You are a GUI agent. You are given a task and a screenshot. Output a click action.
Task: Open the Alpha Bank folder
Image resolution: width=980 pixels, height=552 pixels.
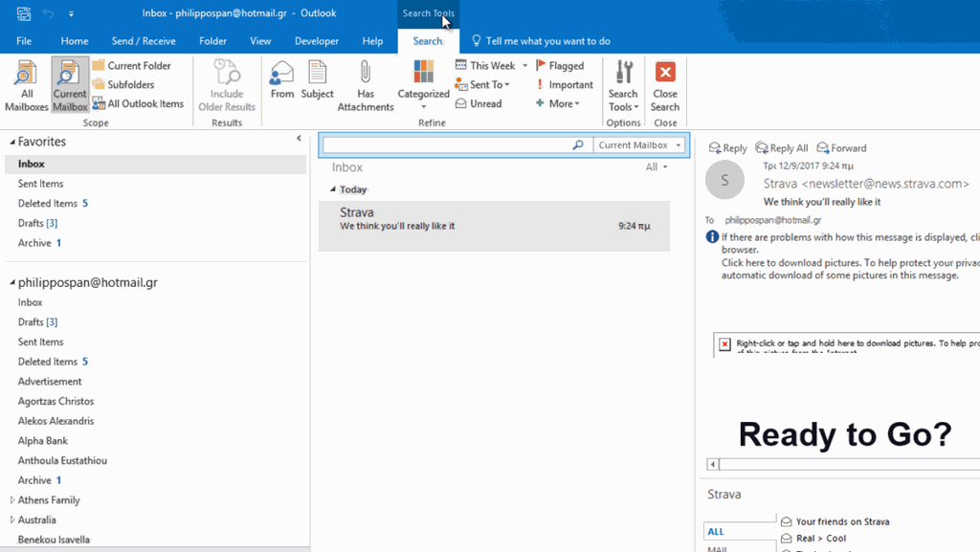[x=42, y=441]
